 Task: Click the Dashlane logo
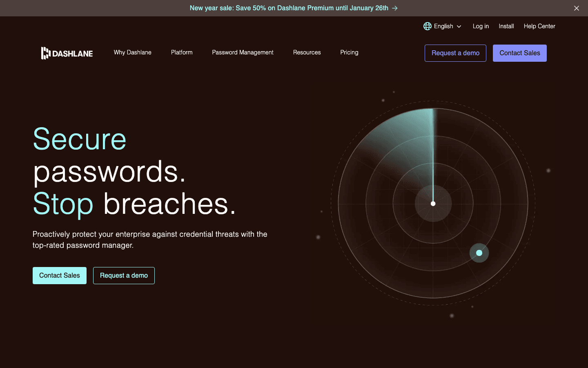[67, 53]
